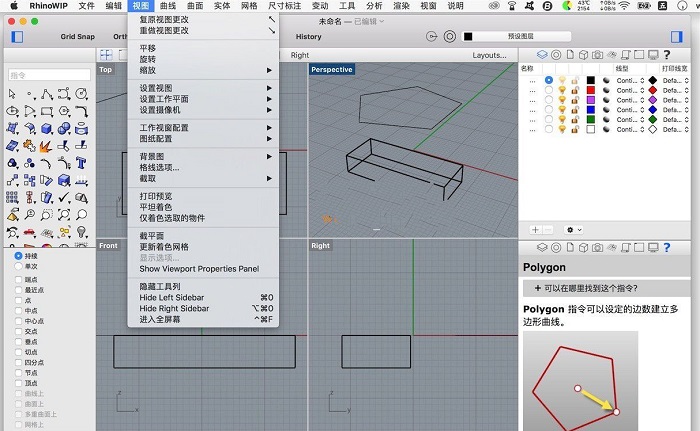
Task: Click the Layouts... button
Action: tap(489, 55)
